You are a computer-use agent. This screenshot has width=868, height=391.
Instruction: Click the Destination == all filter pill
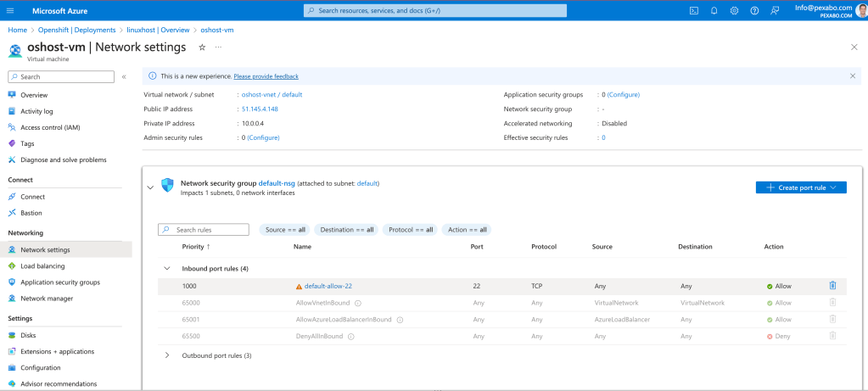pos(346,230)
